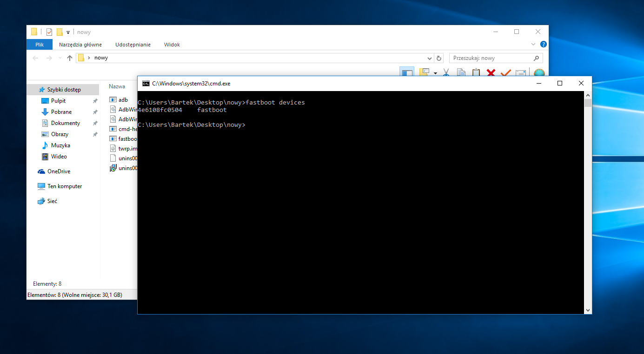644x354 pixels.
Task: Click the scissors cut icon
Action: pyautogui.click(x=446, y=72)
